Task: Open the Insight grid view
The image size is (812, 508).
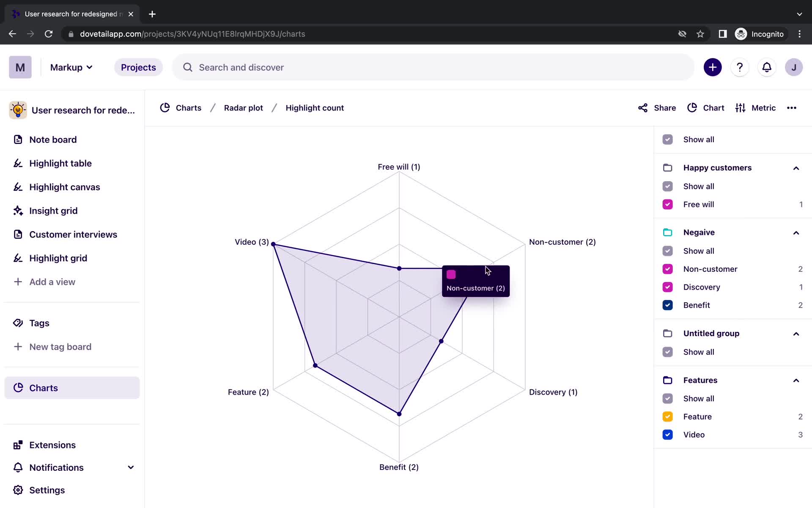Action: click(53, 211)
